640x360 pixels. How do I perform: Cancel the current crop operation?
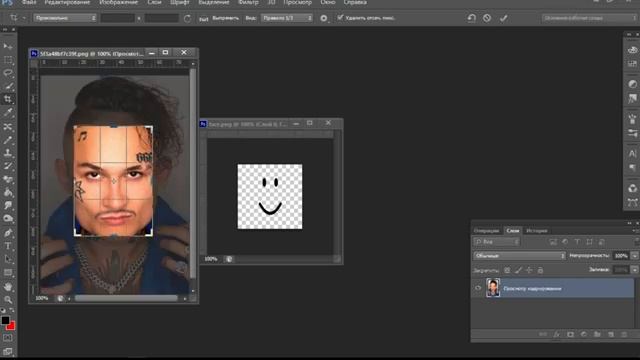(487, 18)
